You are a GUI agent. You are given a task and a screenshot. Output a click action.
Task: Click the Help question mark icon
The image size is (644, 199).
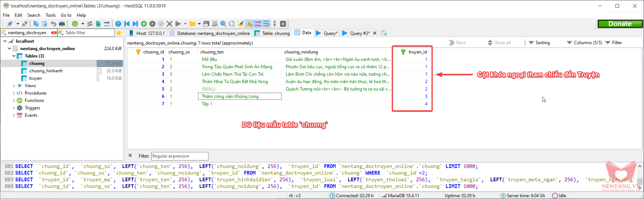pyautogui.click(x=118, y=24)
